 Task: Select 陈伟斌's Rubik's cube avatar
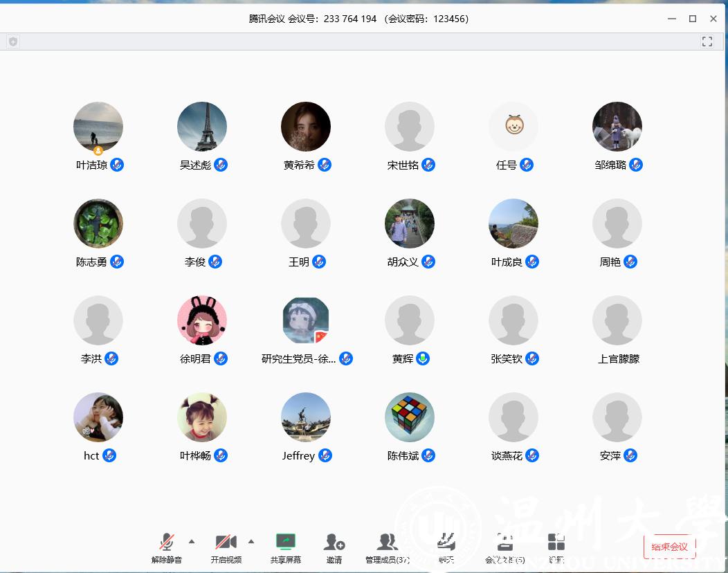[x=410, y=417]
